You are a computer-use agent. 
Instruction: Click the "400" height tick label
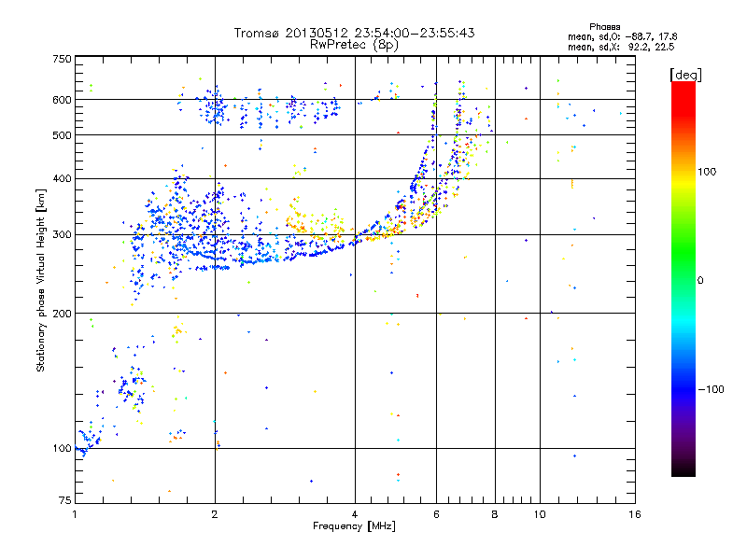[x=62, y=178]
